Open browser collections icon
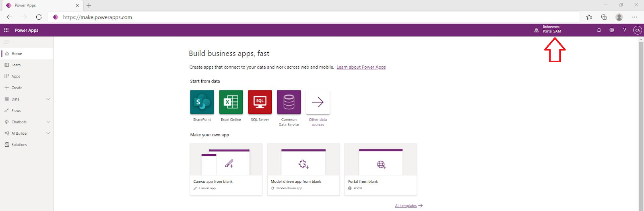This screenshot has width=644, height=211. coord(604,17)
